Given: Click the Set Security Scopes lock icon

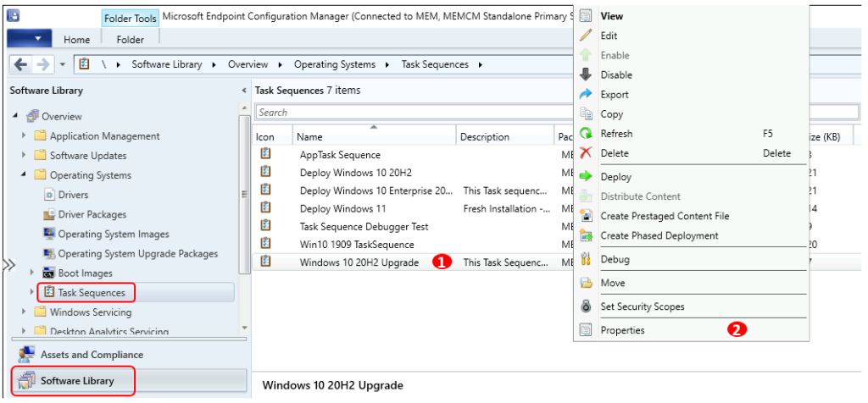Looking at the screenshot, I should click(585, 306).
